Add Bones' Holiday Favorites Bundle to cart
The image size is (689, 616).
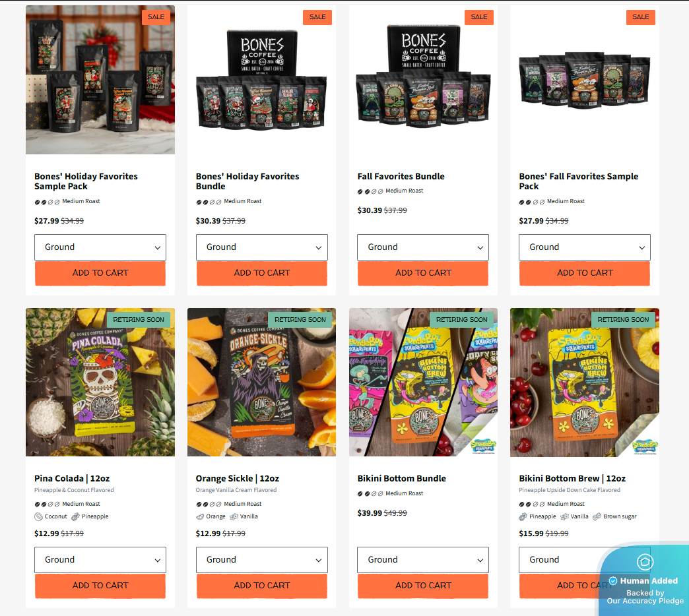[262, 273]
